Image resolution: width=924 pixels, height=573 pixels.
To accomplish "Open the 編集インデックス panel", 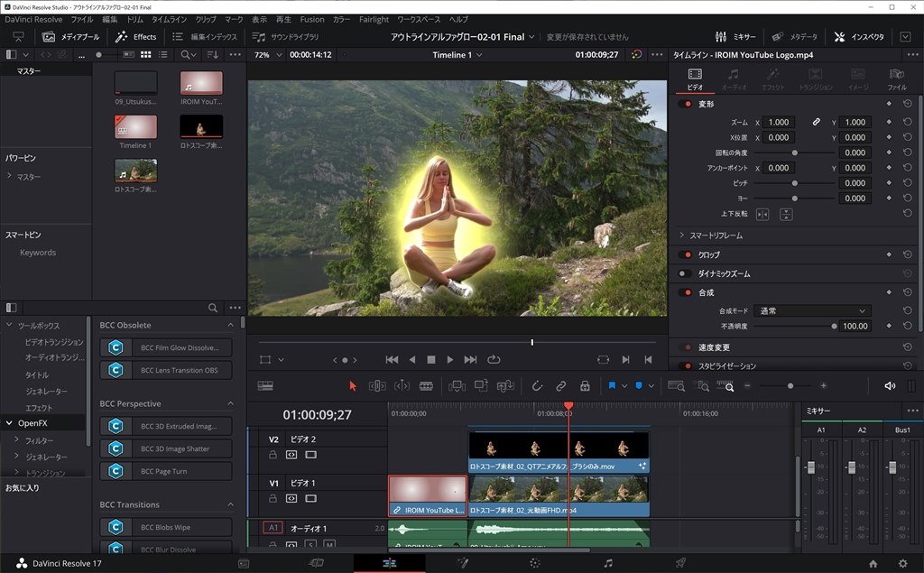I will coord(205,37).
